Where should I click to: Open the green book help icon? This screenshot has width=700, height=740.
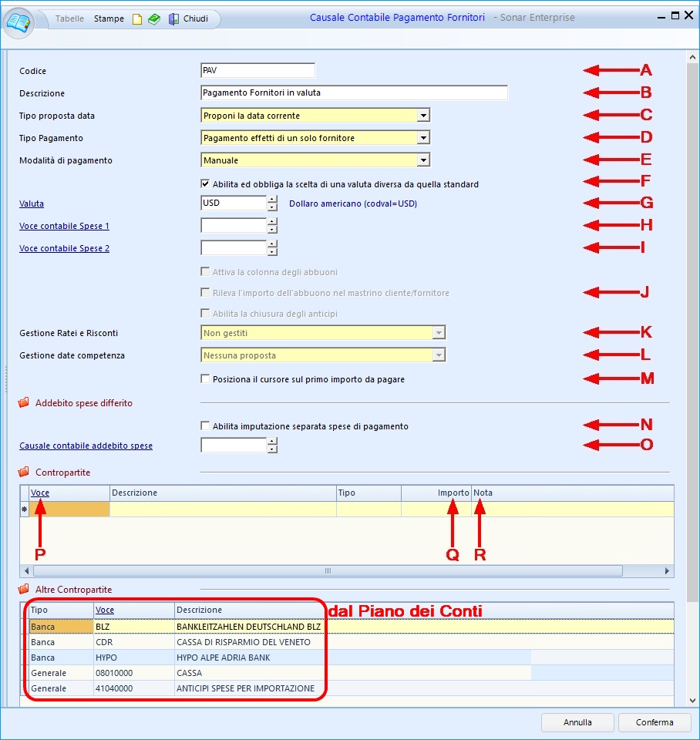tap(154, 19)
